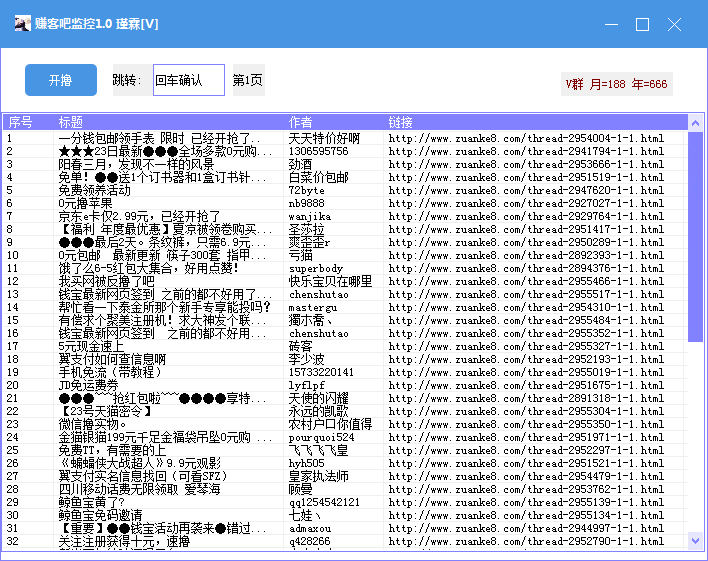Click the V群 月=188 年=666 label
Image resolution: width=708 pixels, height=561 pixels.
pos(616,84)
